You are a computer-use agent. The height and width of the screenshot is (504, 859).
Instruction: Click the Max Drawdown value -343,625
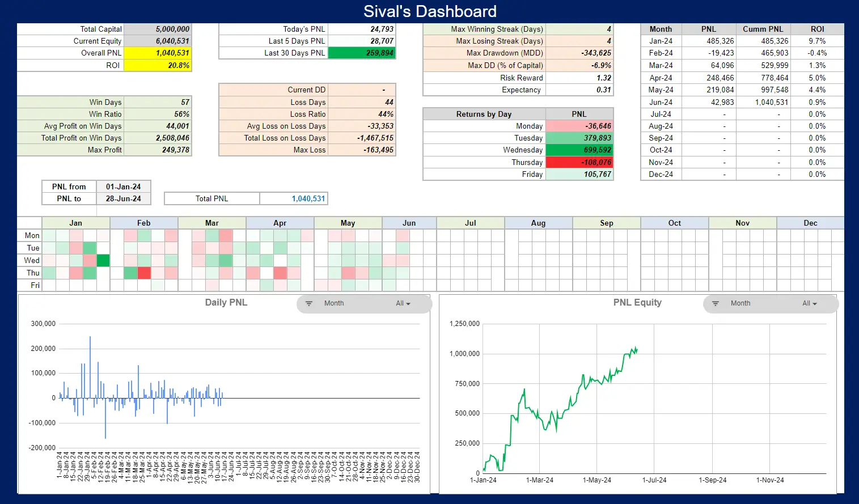tap(579, 53)
